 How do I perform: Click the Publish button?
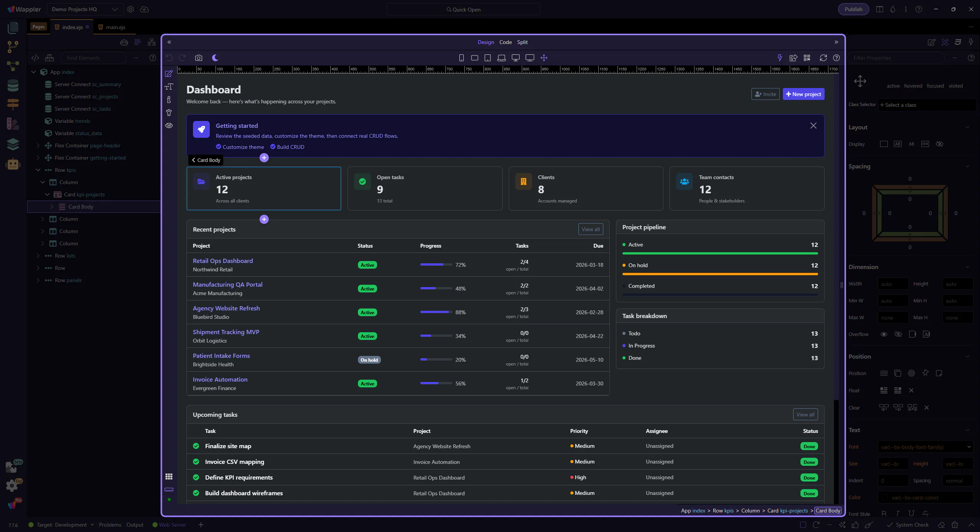coord(853,9)
